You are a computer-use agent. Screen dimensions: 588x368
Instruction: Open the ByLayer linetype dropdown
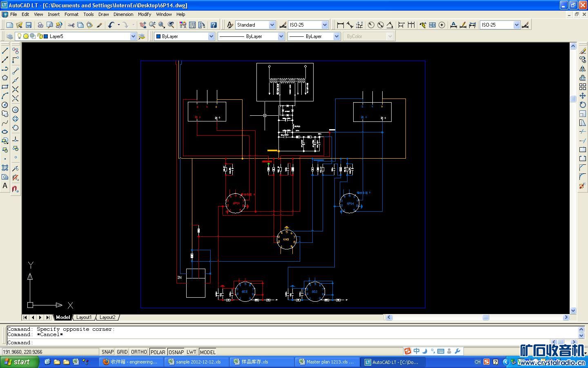281,36
